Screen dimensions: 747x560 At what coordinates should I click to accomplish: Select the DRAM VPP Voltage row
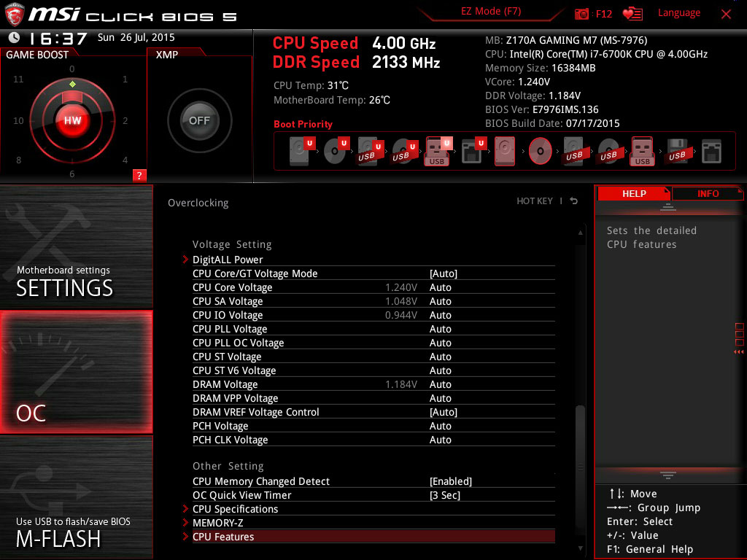(x=373, y=398)
